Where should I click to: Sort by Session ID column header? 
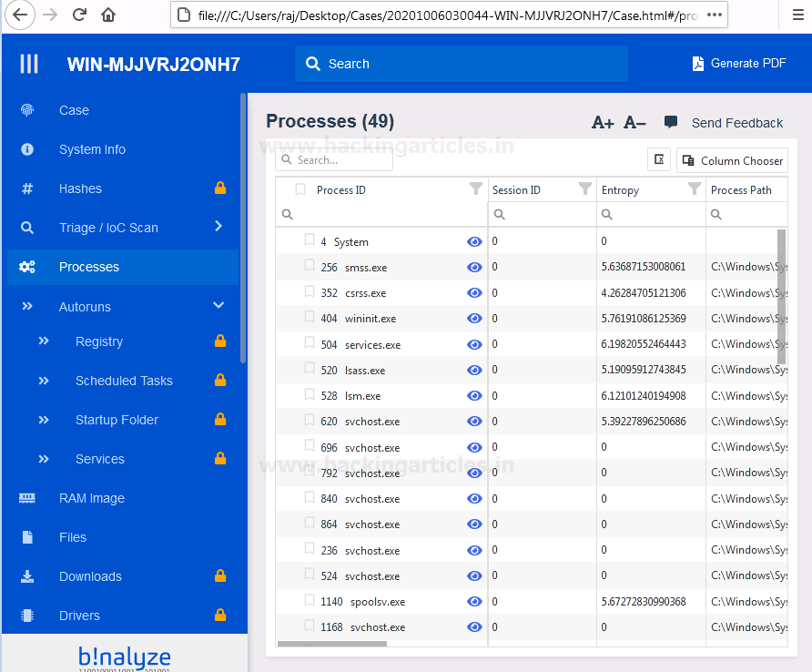point(516,190)
